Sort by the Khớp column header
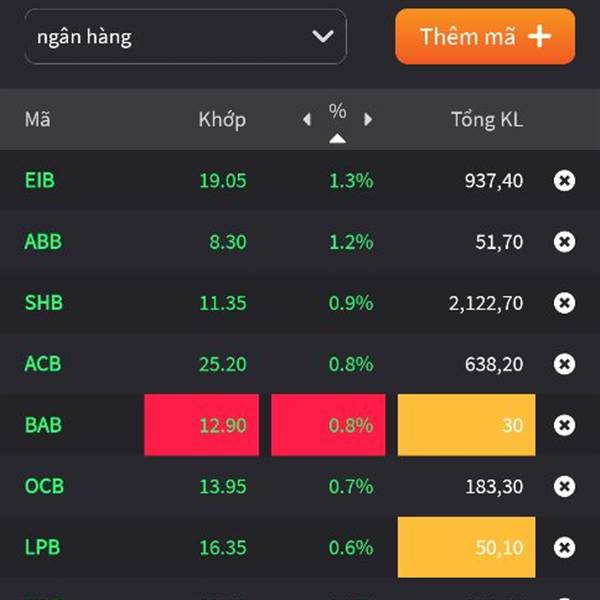The height and width of the screenshot is (600, 600). pyautogui.click(x=222, y=120)
